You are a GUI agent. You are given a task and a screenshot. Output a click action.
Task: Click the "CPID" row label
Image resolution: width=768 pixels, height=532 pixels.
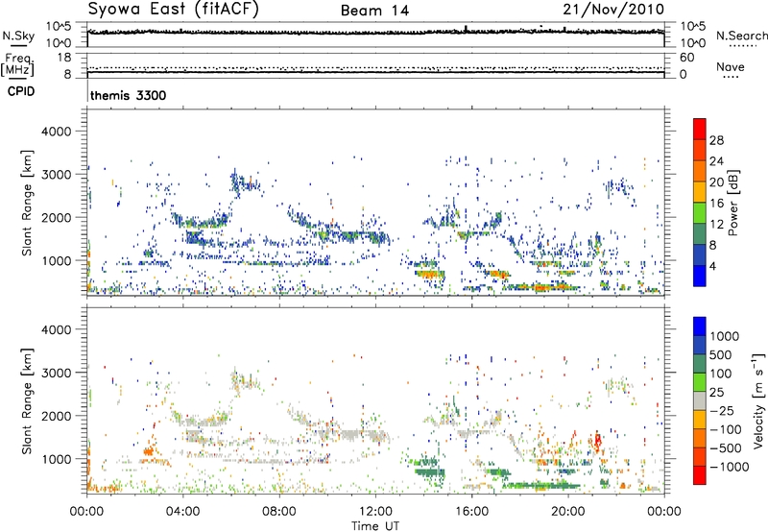pos(21,91)
